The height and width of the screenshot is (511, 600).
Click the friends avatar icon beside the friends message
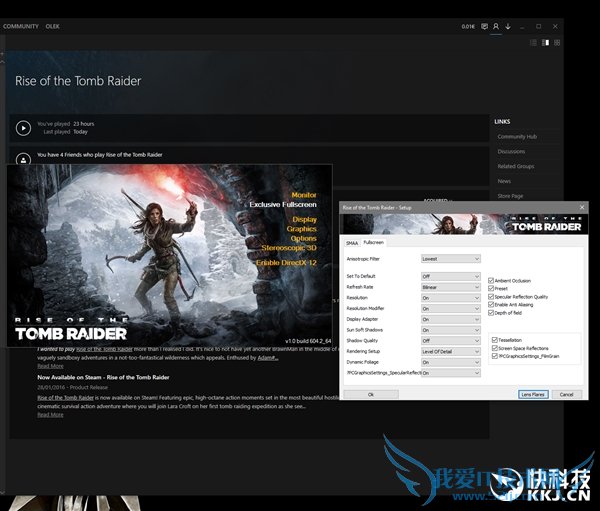click(x=23, y=158)
